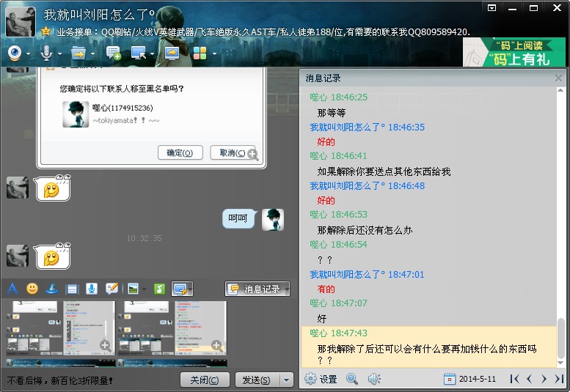570x392 pixels.
Task: Click the 消息记录 message history button
Action: click(x=257, y=289)
